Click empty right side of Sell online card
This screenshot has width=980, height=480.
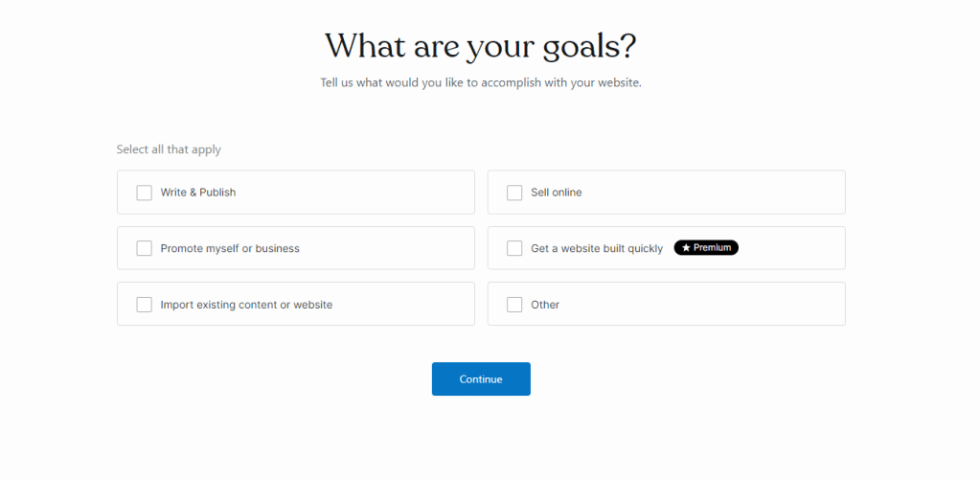(x=747, y=193)
